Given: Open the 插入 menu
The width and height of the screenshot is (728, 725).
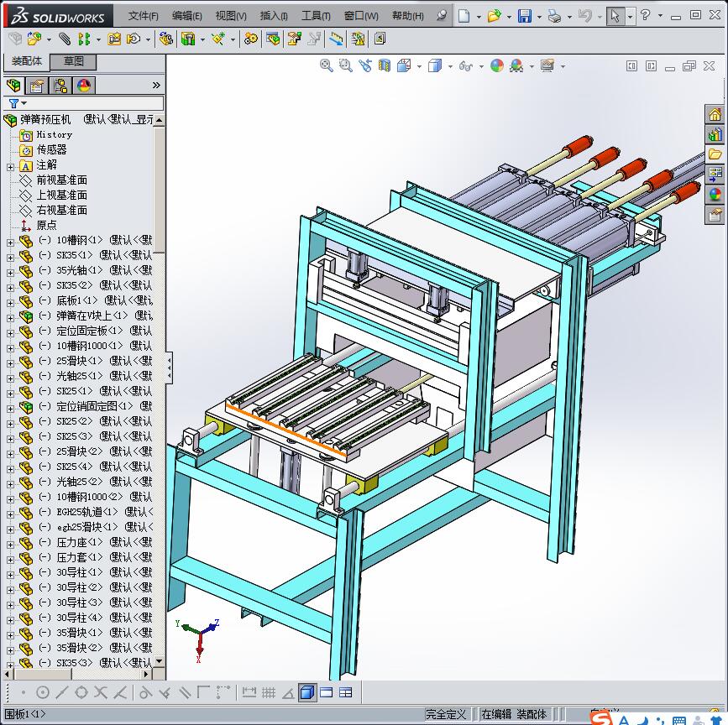Looking at the screenshot, I should pos(274,16).
